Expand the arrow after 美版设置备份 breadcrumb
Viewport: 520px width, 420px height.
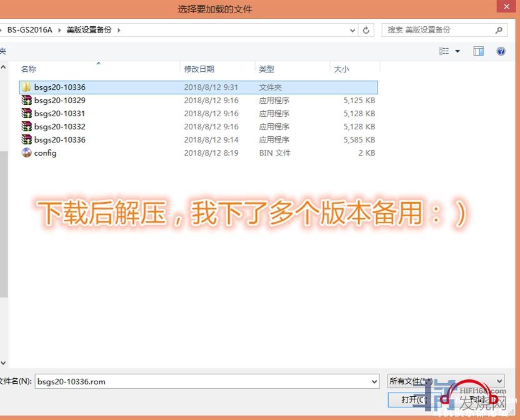click(118, 30)
